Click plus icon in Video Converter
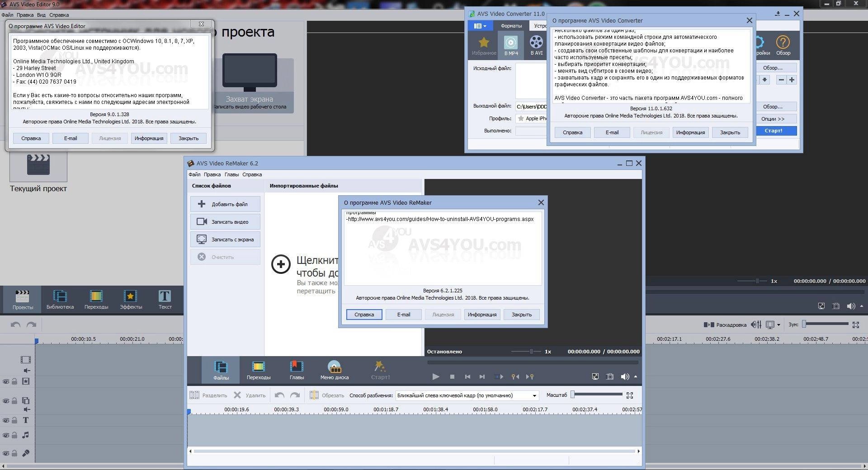The width and height of the screenshot is (868, 470). (792, 80)
